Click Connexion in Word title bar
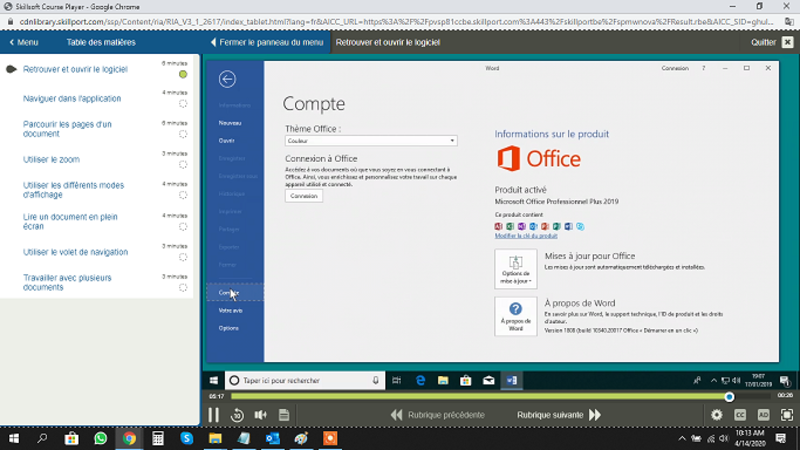Screen dimensions: 800x450 tap(675, 68)
